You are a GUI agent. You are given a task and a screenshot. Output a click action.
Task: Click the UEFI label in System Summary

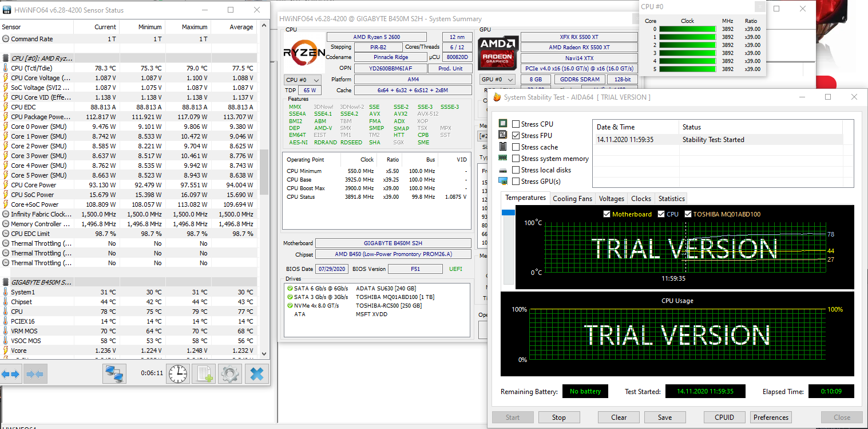pyautogui.click(x=455, y=269)
